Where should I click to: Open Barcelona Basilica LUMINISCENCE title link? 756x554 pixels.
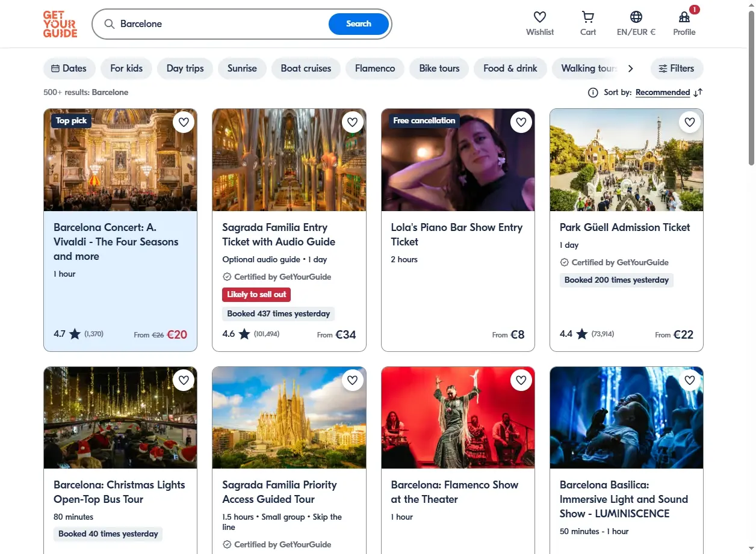tap(624, 499)
